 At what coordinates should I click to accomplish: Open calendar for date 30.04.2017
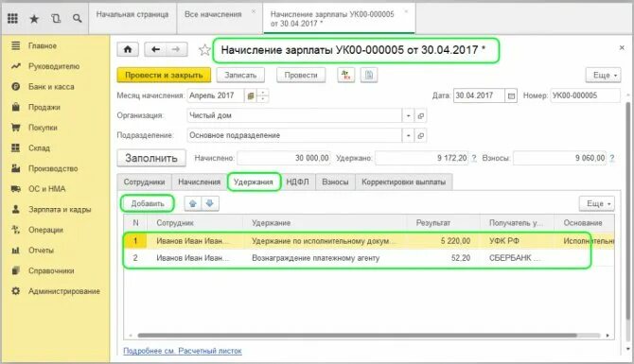pos(511,95)
